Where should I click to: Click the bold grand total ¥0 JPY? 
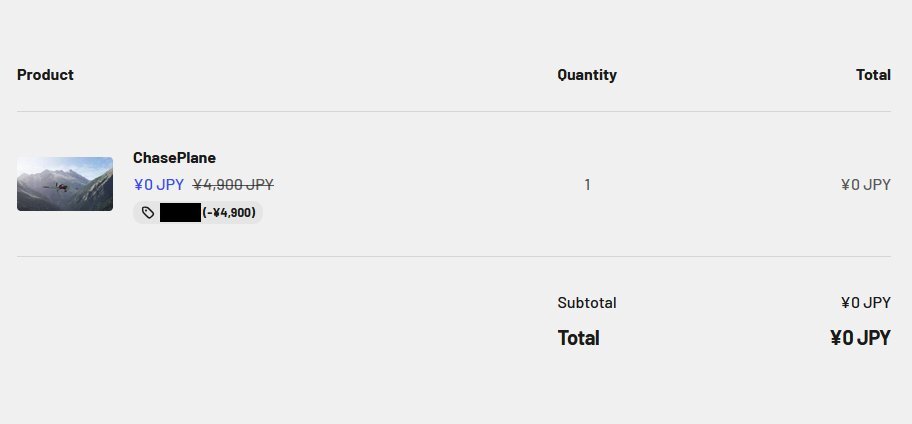860,338
